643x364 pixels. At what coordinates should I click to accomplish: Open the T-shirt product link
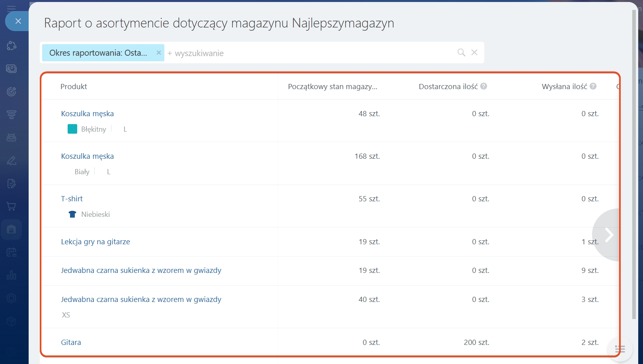click(72, 199)
